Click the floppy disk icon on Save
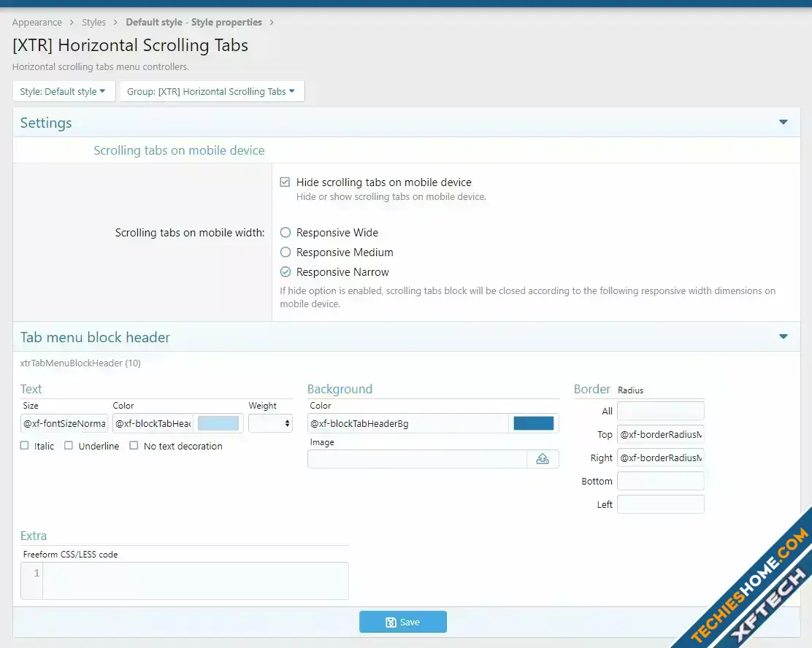Image resolution: width=812 pixels, height=648 pixels. pos(391,622)
